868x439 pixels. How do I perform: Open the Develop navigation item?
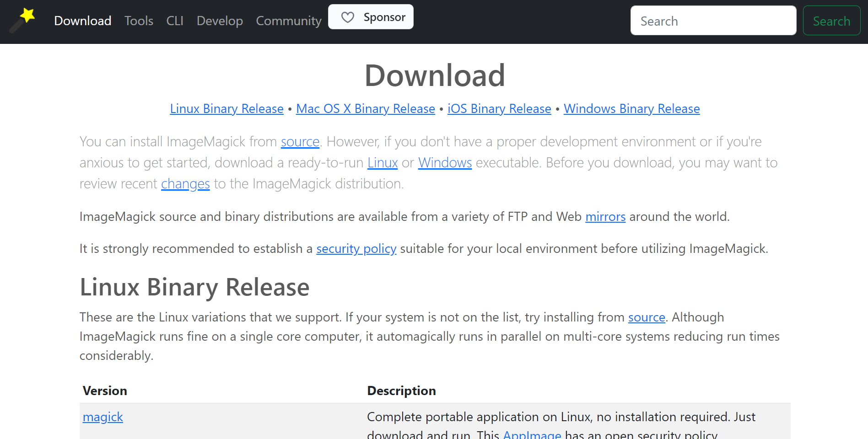[220, 21]
